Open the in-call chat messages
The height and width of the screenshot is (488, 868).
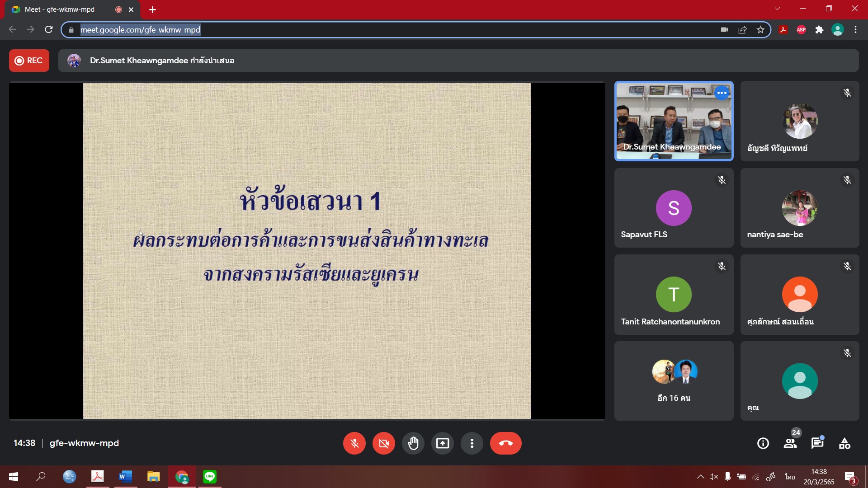pos(817,443)
